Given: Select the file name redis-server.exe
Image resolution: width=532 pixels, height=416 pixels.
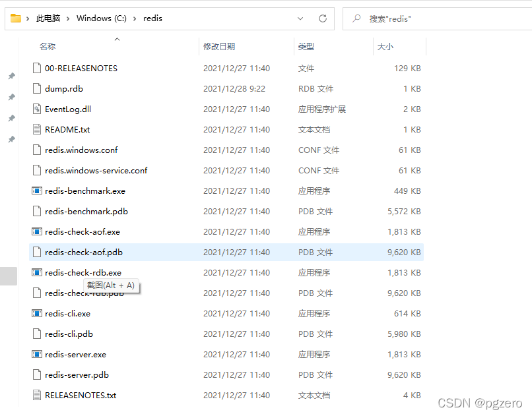Looking at the screenshot, I should pyautogui.click(x=76, y=354).
